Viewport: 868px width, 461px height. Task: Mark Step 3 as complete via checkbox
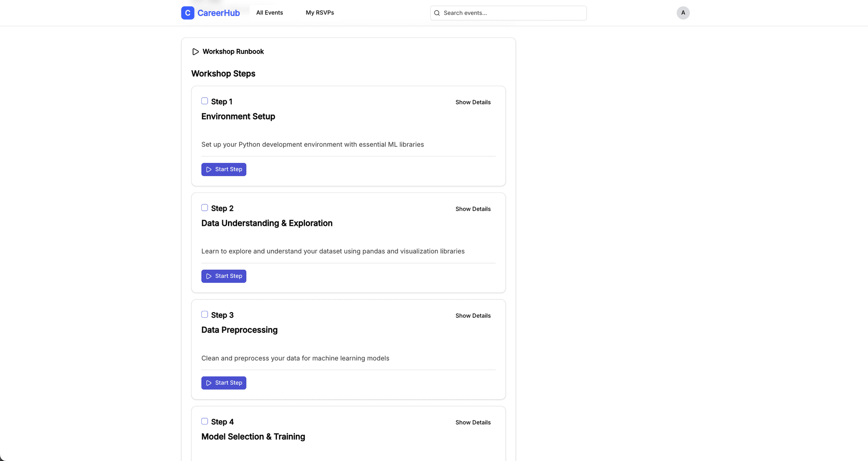click(x=205, y=314)
